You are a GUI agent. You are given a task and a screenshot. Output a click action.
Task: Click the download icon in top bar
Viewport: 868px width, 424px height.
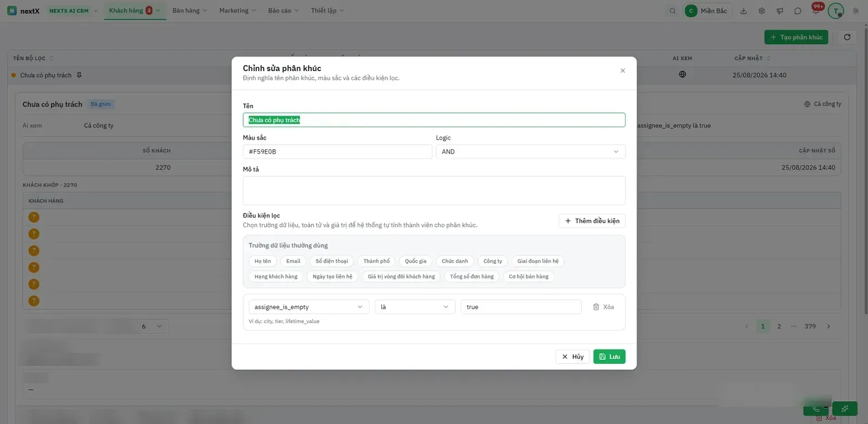(743, 11)
